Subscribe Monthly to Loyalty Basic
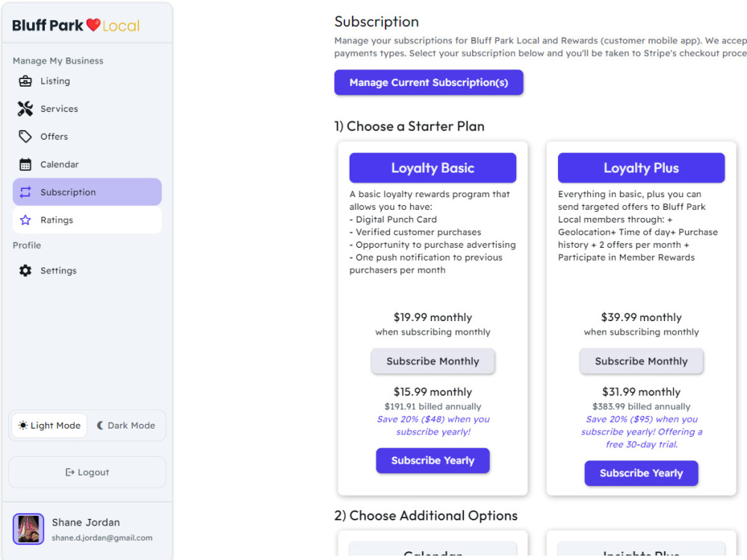Image resolution: width=747 pixels, height=560 pixels. [x=433, y=361]
